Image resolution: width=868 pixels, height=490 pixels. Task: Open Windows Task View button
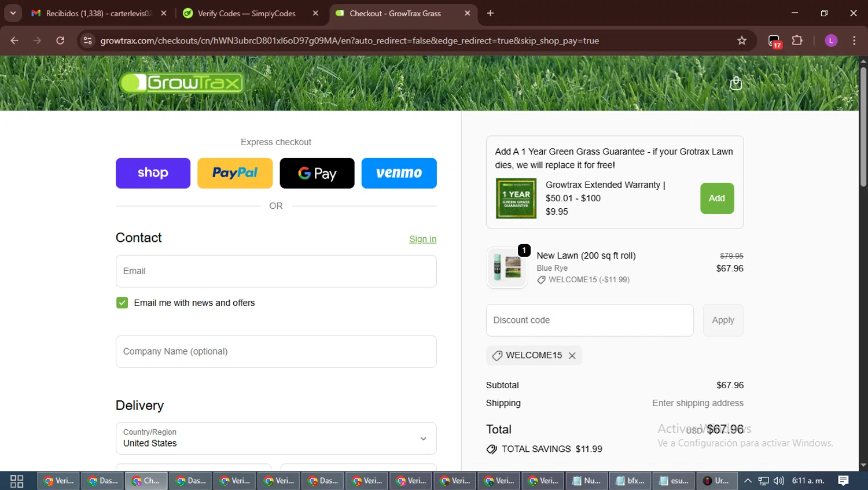(17, 481)
